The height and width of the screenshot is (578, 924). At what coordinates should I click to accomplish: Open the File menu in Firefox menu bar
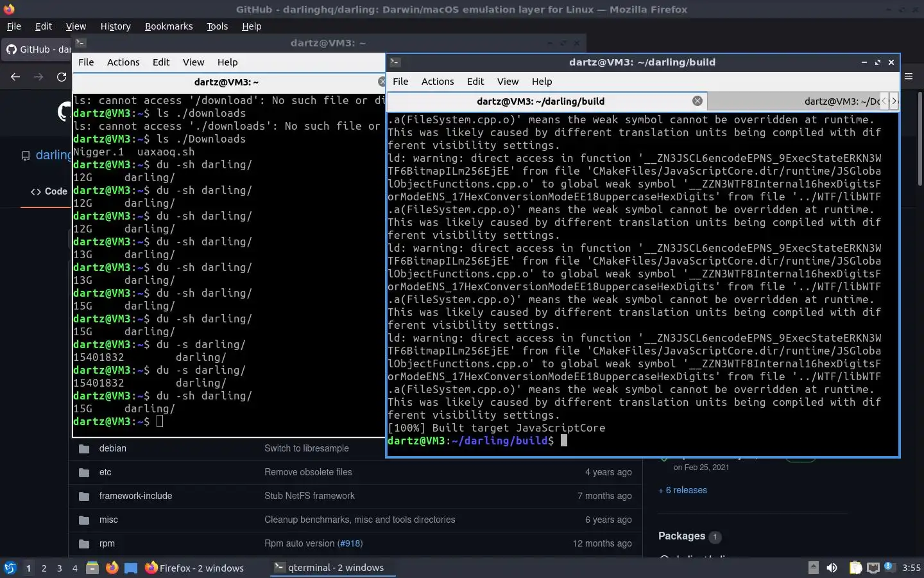click(13, 26)
